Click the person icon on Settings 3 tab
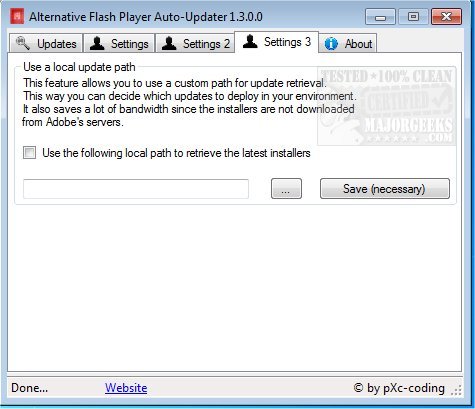This screenshot has height=409, width=475. [x=250, y=41]
